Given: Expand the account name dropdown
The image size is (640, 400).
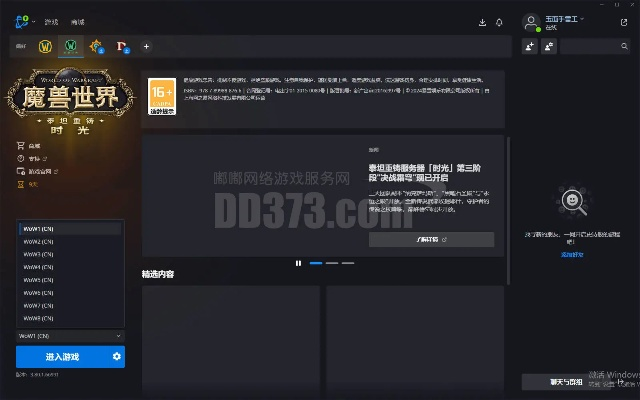Looking at the screenshot, I should (x=582, y=19).
